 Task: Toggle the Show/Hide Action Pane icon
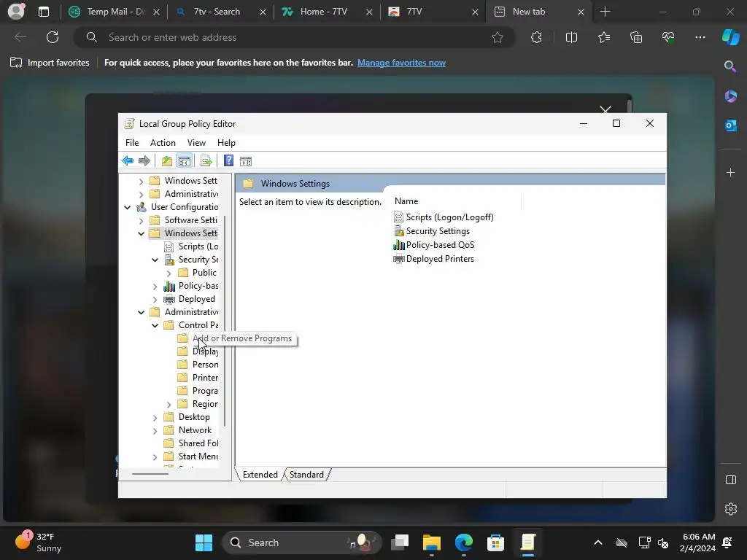(x=246, y=161)
